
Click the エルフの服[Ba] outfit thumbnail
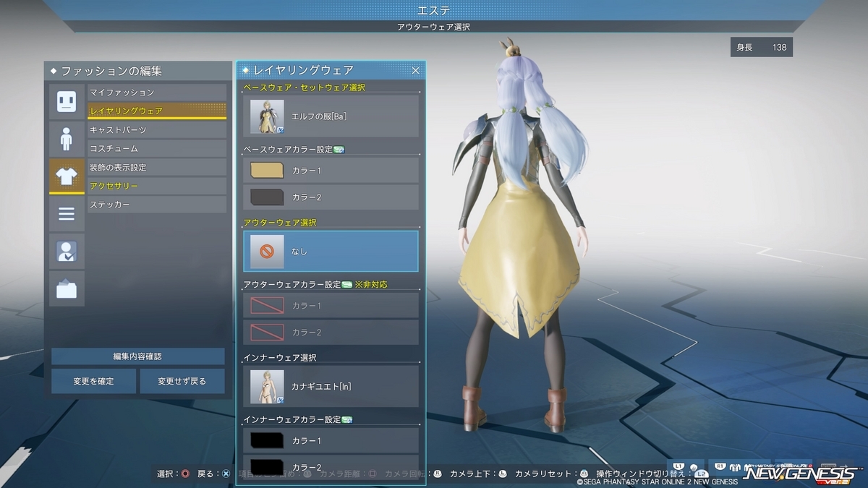[x=267, y=116]
